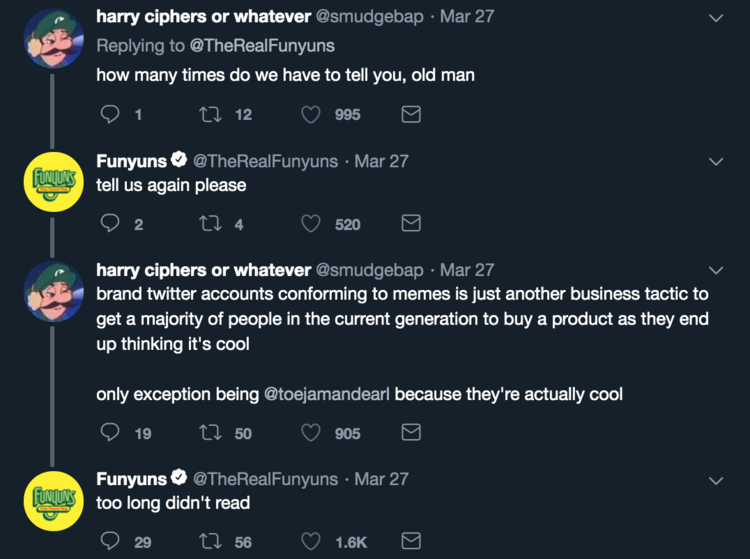Viewport: 750px width, 559px height.
Task: Open the more-options chevron on the first tweet
Action: [716, 18]
